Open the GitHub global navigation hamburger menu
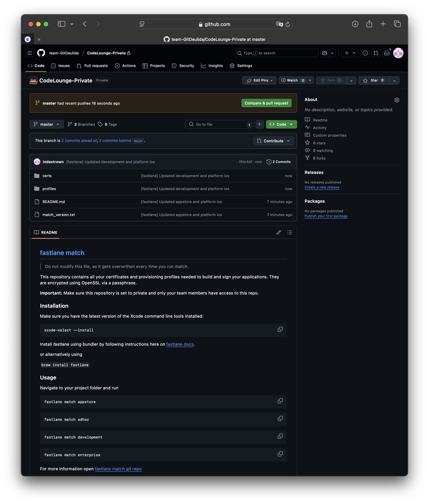Viewport: 429px width, 504px height. point(30,53)
